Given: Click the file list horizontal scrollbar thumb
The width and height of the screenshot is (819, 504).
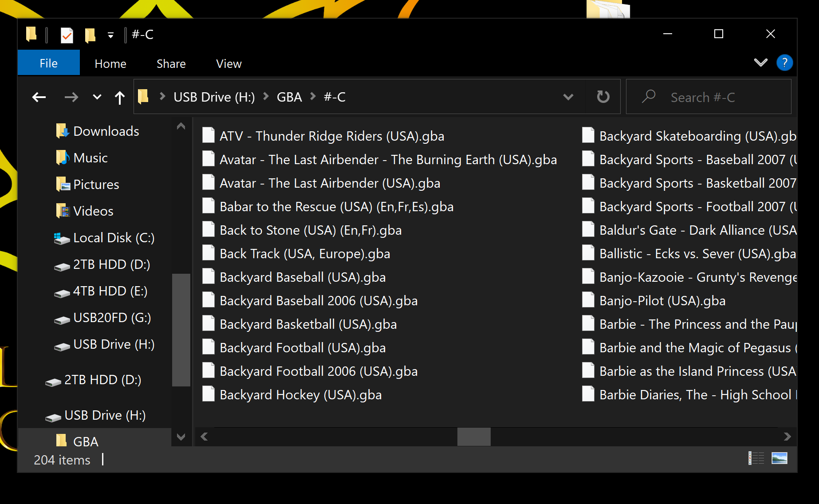Looking at the screenshot, I should coord(474,437).
